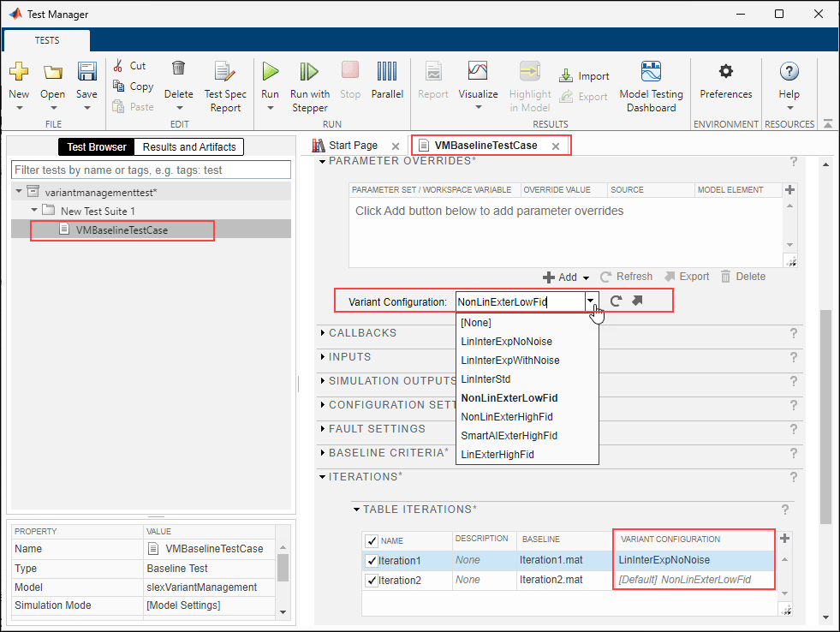Switch to Results and Artifacts tab

[189, 147]
